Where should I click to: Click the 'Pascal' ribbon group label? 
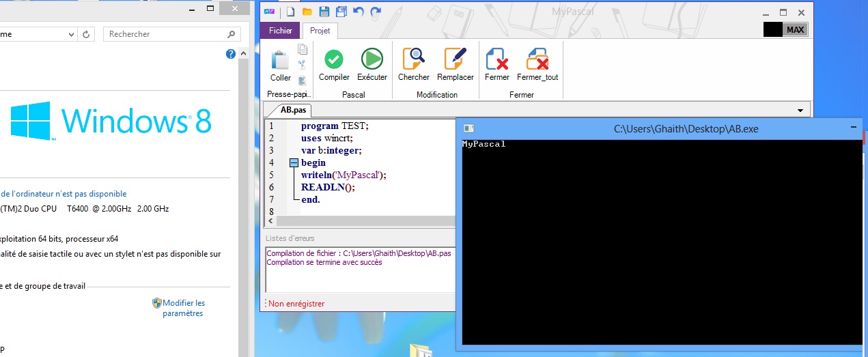click(x=353, y=95)
